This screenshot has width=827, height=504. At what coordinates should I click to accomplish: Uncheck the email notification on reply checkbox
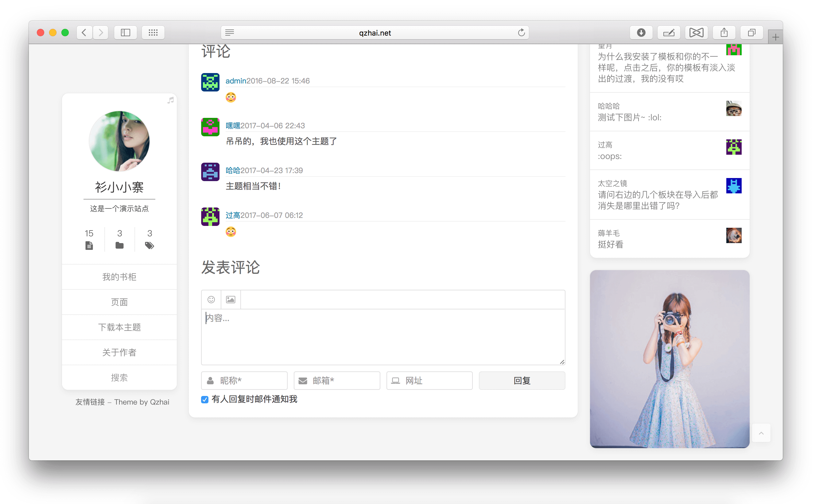205,399
